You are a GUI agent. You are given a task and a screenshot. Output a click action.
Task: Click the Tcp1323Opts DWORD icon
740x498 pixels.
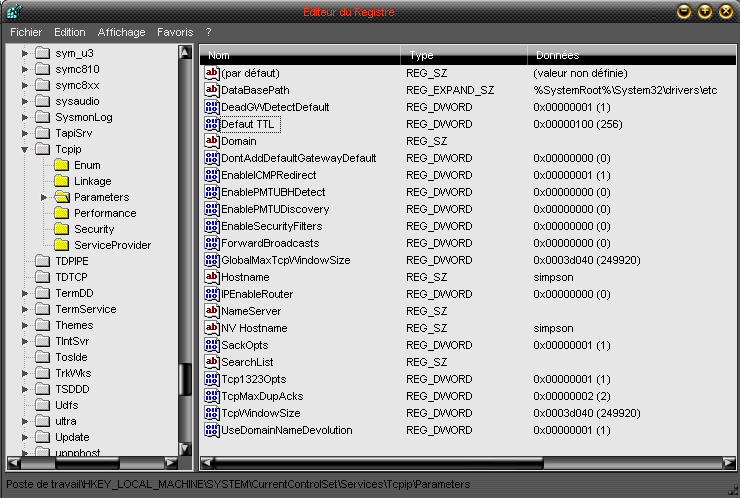tap(211, 379)
